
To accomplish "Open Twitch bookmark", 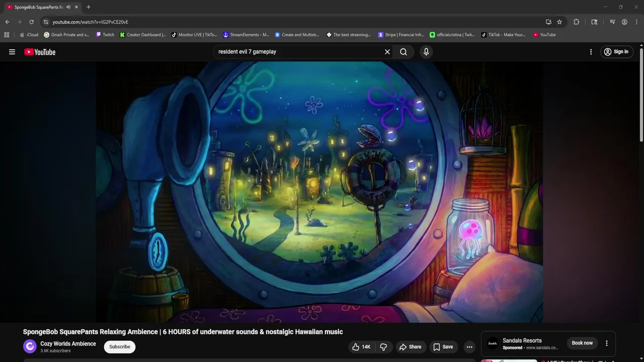I will pyautogui.click(x=105, y=35).
